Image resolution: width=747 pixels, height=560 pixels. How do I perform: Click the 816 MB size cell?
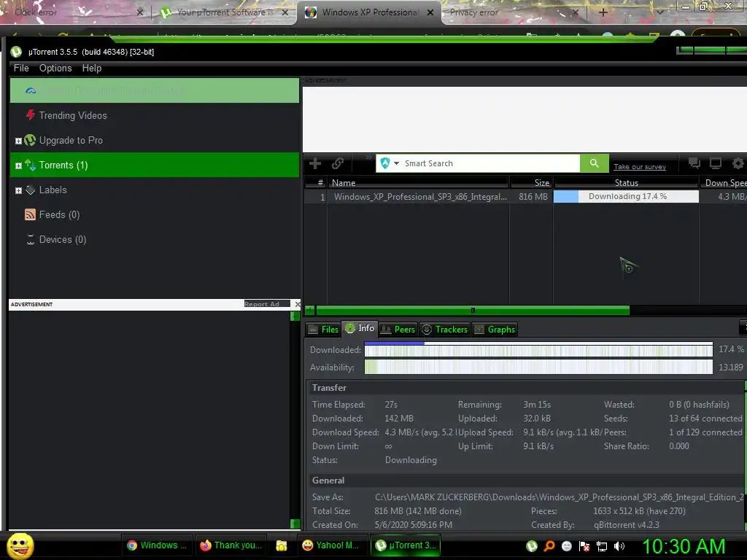coord(533,197)
